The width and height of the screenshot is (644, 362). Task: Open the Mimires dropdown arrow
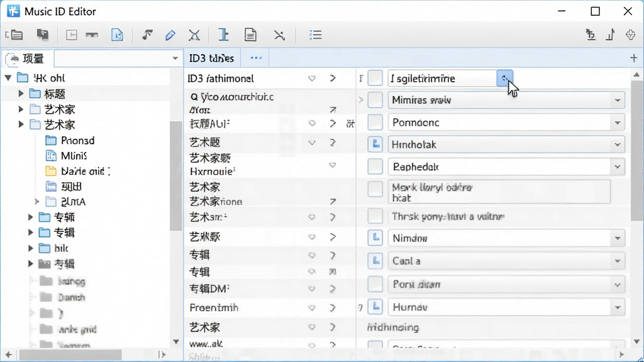click(x=618, y=100)
